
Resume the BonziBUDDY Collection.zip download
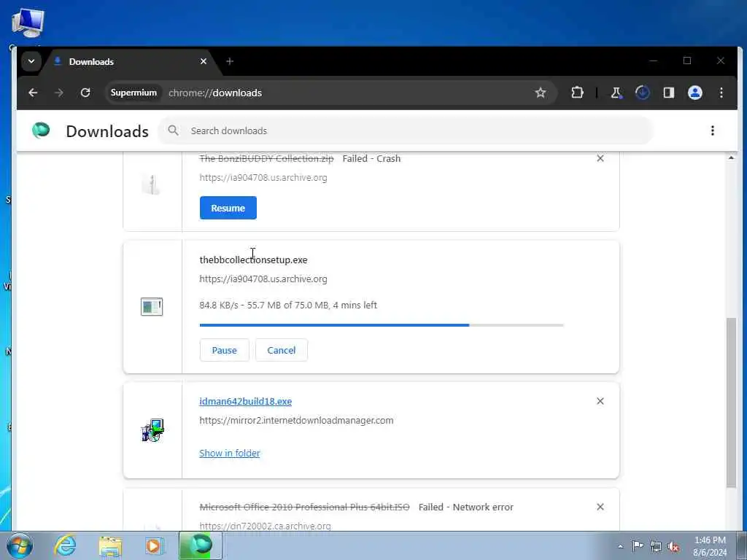click(228, 208)
